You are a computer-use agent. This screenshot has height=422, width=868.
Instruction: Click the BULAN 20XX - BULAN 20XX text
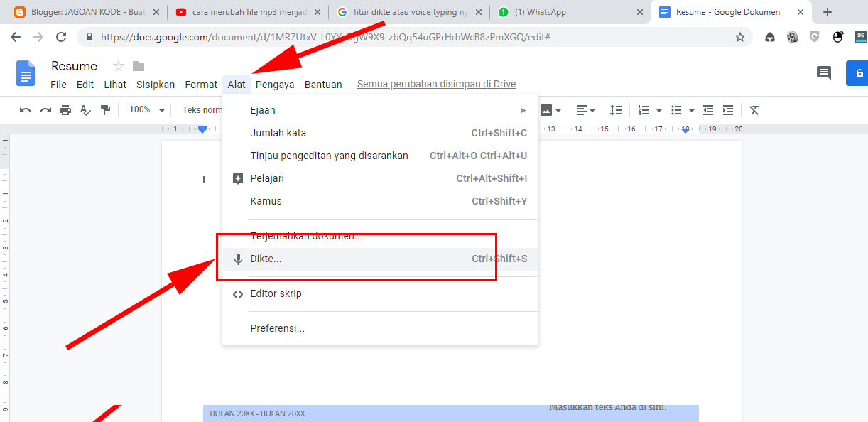point(257,413)
